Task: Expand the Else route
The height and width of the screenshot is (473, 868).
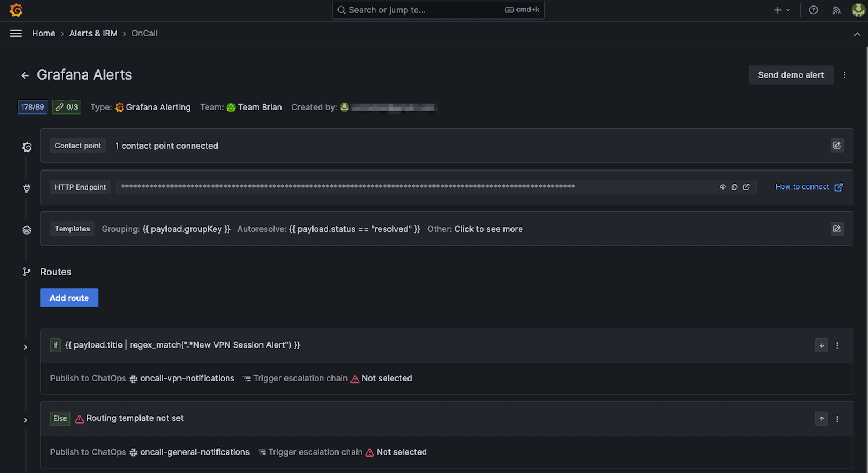Action: pyautogui.click(x=25, y=420)
